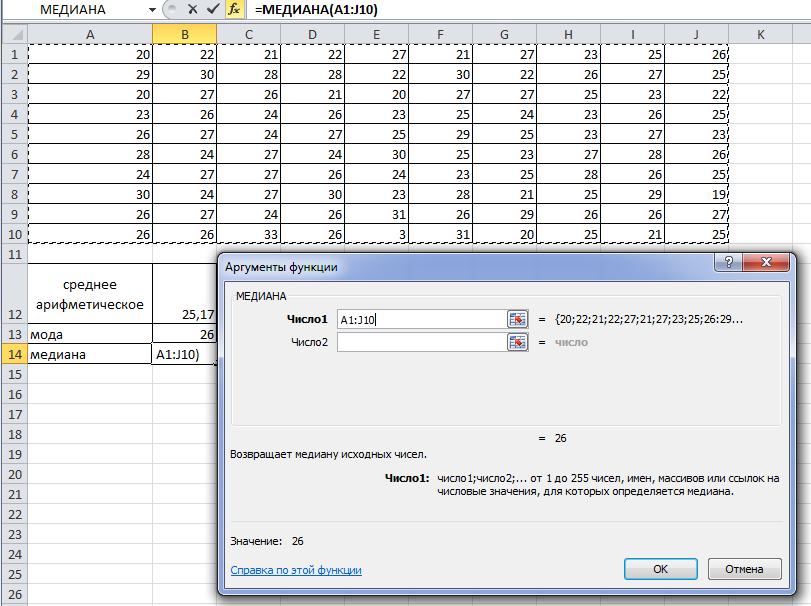Click cell B12 with value 25,17
Image resolution: width=811 pixels, height=606 pixels.
[x=185, y=294]
